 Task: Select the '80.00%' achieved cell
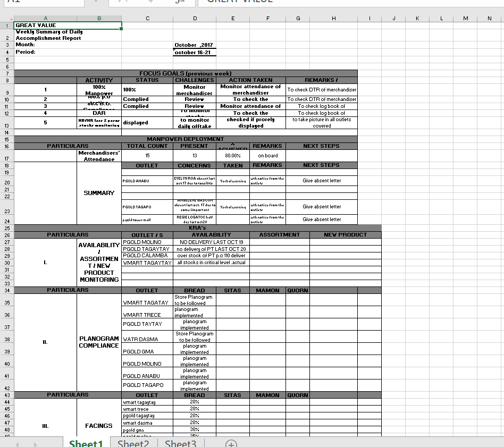point(233,156)
